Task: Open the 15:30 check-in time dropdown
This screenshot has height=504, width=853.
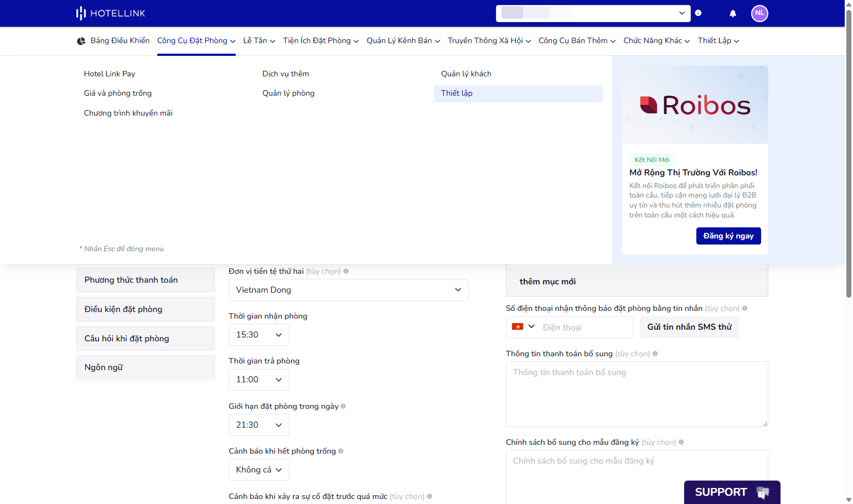Action: point(259,335)
